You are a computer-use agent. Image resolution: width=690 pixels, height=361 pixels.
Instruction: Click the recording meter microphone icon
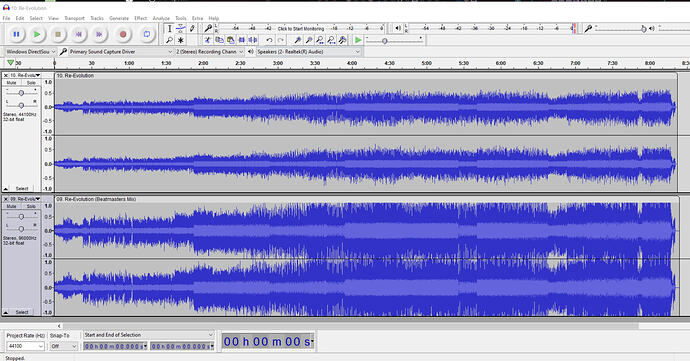208,29
